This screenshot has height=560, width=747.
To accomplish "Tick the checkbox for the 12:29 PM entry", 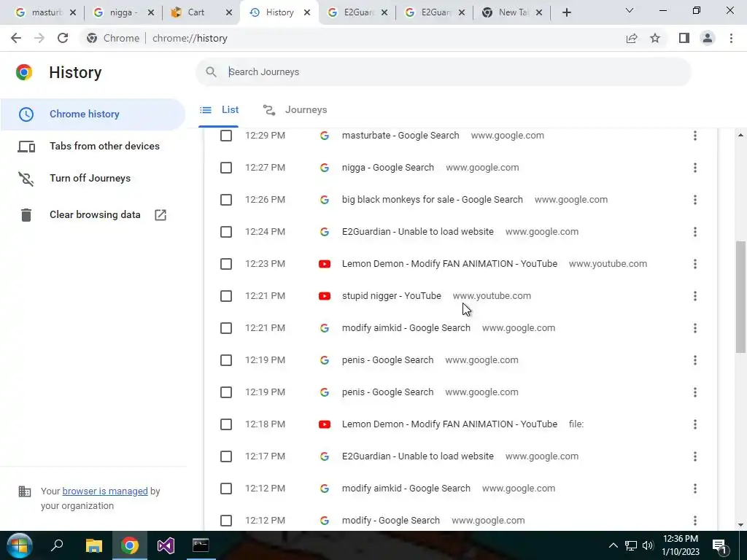I will click(x=226, y=136).
